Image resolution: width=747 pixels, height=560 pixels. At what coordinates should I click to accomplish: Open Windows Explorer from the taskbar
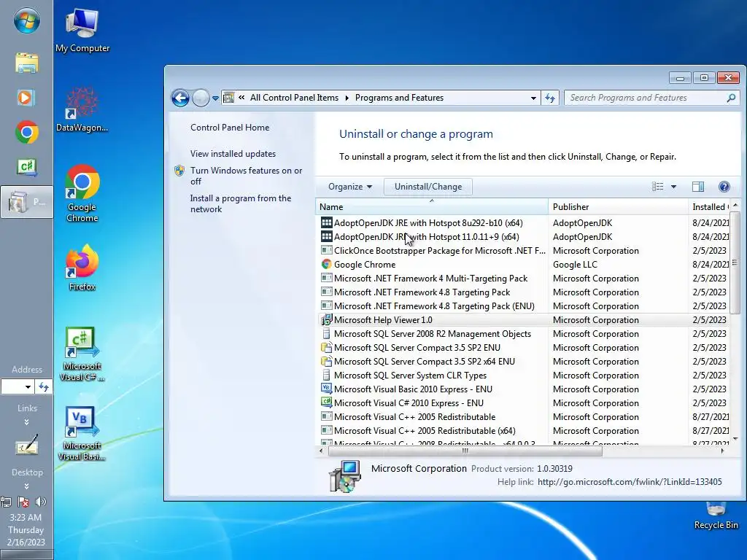(x=27, y=63)
